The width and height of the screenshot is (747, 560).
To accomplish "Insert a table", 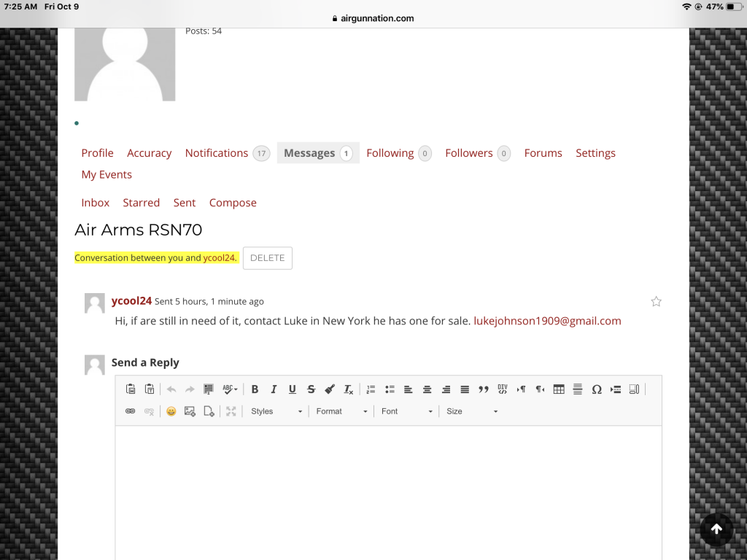I will (559, 389).
